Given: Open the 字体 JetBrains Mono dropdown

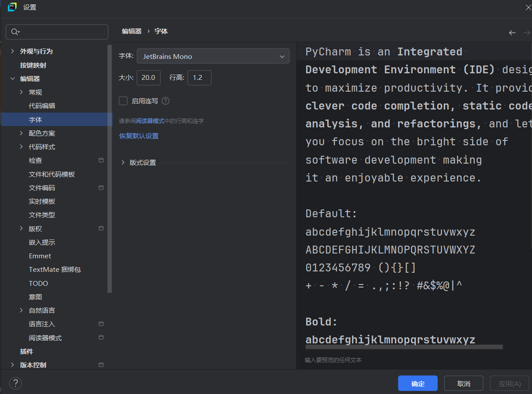Looking at the screenshot, I should point(213,56).
